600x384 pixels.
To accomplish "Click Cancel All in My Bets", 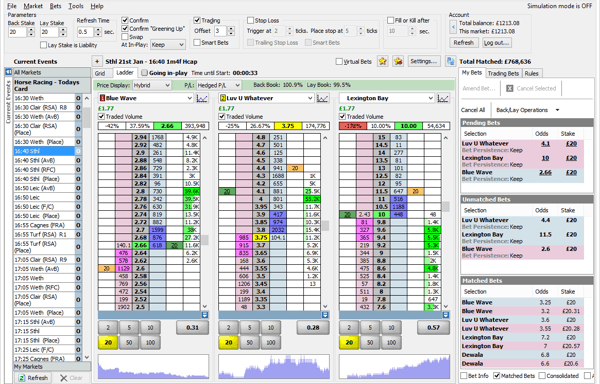I will [x=473, y=110].
